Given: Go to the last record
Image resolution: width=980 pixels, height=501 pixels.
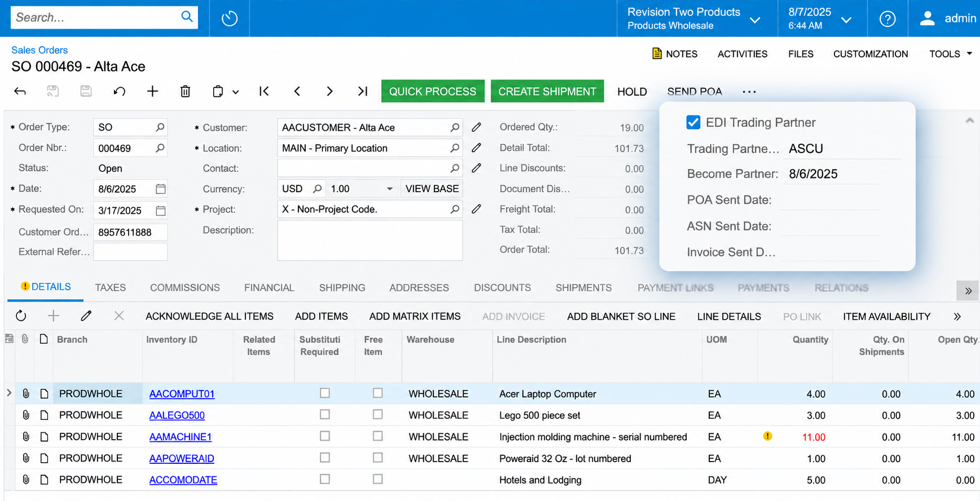Looking at the screenshot, I should coord(363,91).
